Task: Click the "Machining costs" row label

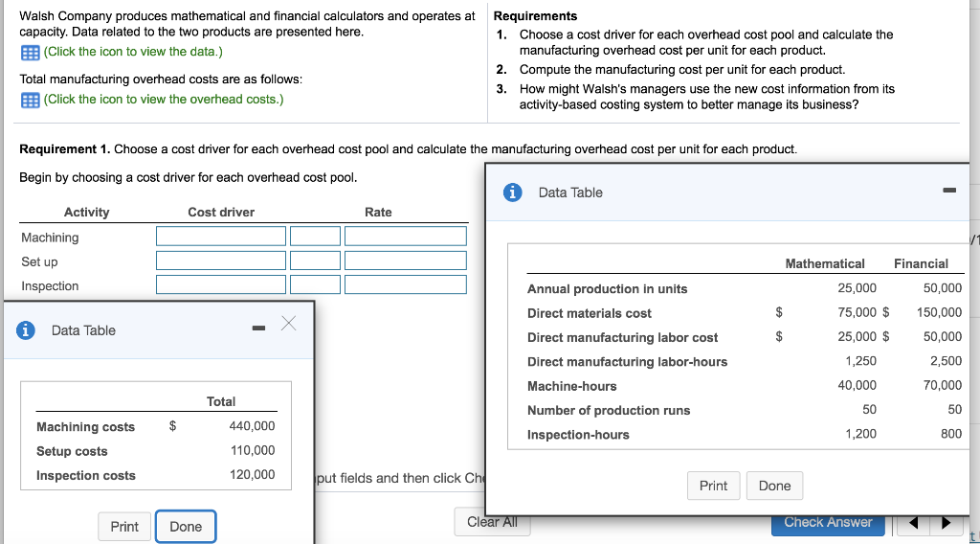Action: tap(85, 427)
